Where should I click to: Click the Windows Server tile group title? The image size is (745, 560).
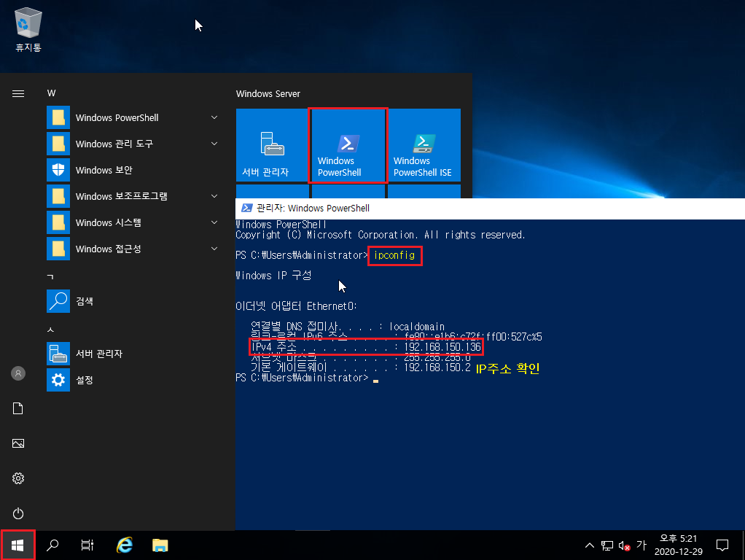[268, 93]
